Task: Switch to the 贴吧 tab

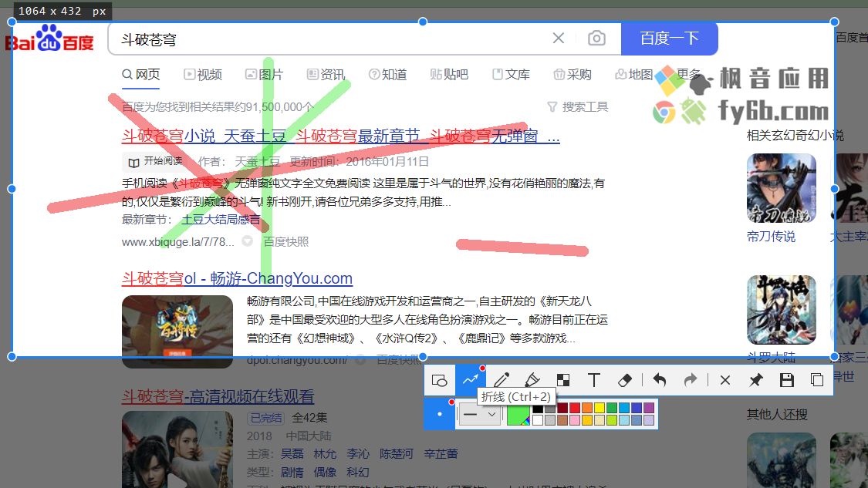Action: (x=450, y=75)
